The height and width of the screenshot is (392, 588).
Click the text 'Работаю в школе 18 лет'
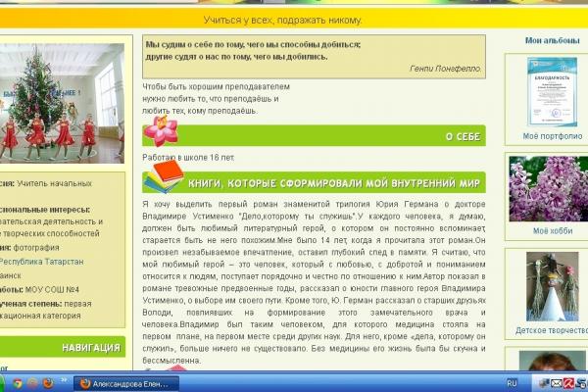[188, 158]
